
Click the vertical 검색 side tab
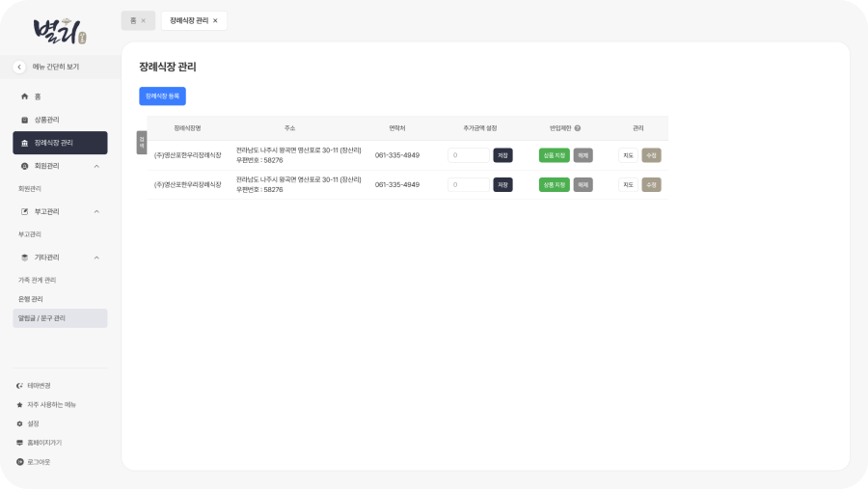pyautogui.click(x=142, y=142)
